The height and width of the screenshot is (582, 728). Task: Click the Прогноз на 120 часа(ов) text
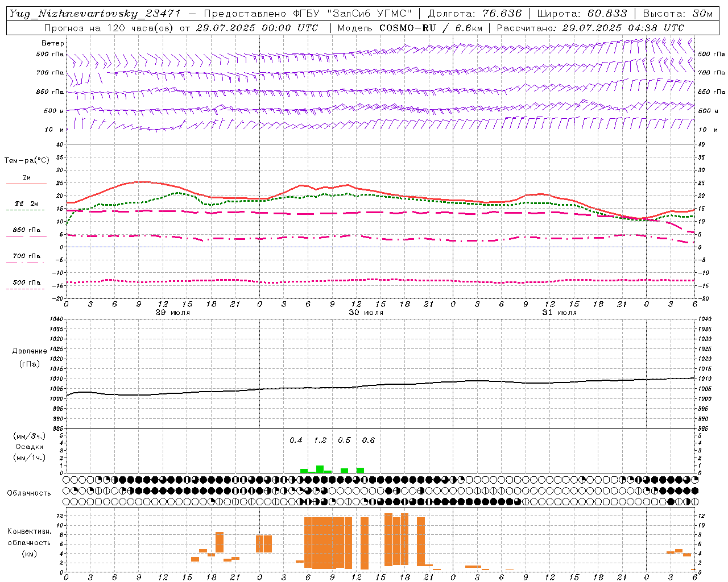click(x=109, y=28)
